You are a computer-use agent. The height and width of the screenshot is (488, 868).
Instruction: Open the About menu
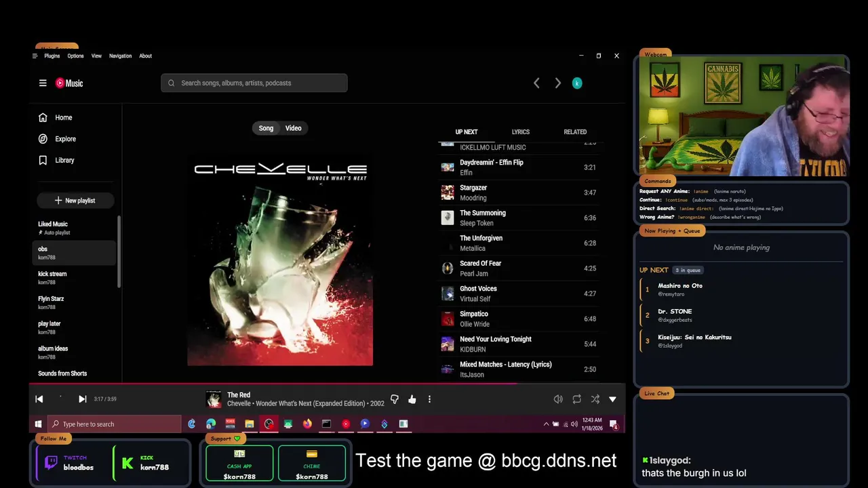point(145,56)
